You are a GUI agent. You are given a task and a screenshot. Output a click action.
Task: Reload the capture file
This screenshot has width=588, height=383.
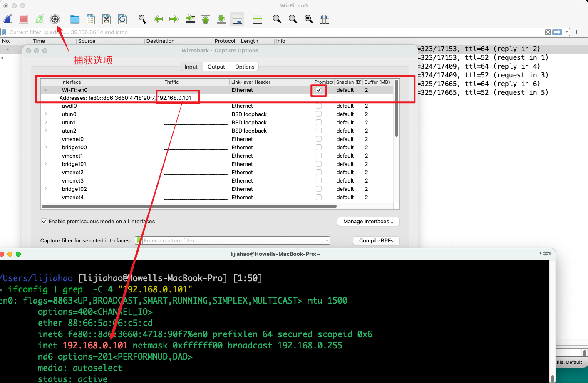(x=122, y=19)
